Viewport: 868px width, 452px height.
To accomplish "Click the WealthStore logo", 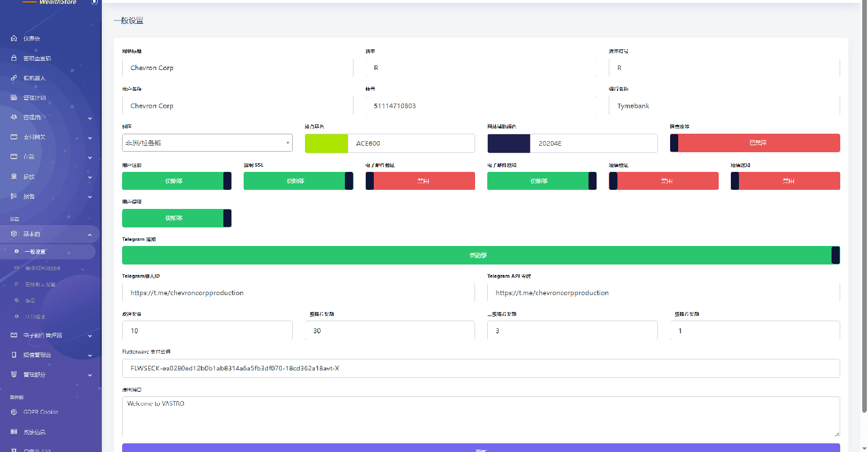I will pyautogui.click(x=49, y=2).
